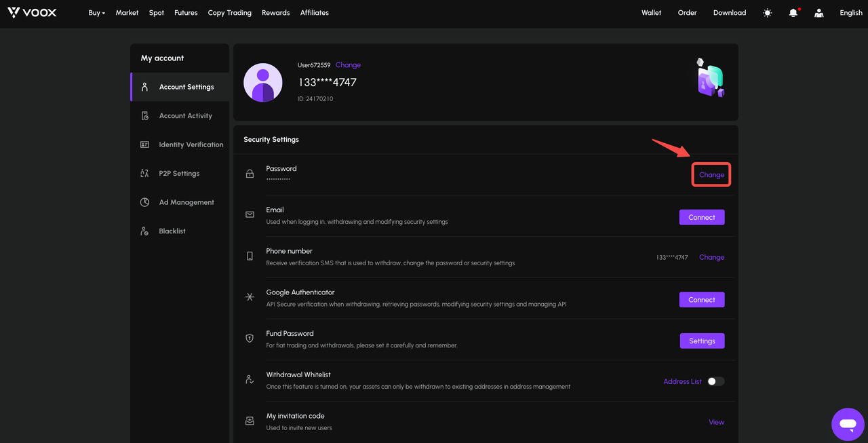Viewport: 868px width, 443px height.
Task: Click the Password lock icon
Action: tap(250, 174)
